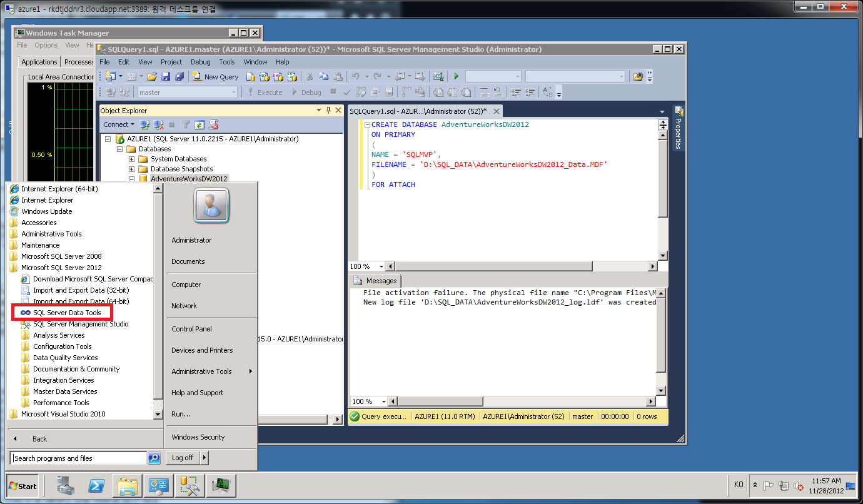The image size is (863, 504).
Task: Click the Paste clipboard icon
Action: coord(337,76)
